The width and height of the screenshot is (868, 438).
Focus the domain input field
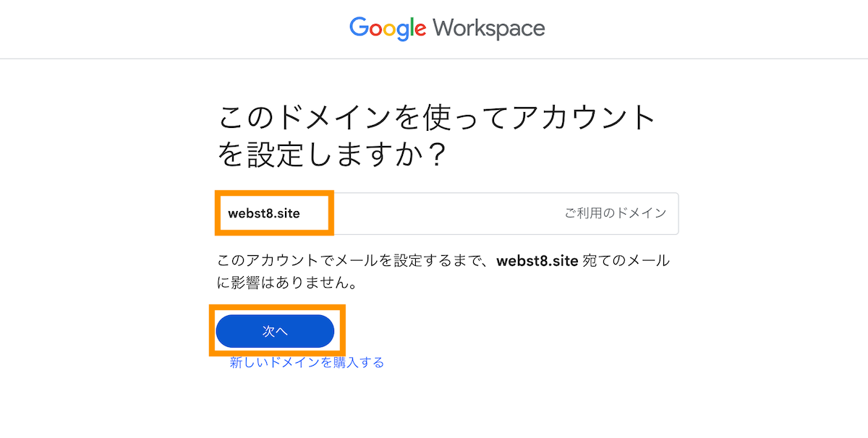(x=448, y=213)
